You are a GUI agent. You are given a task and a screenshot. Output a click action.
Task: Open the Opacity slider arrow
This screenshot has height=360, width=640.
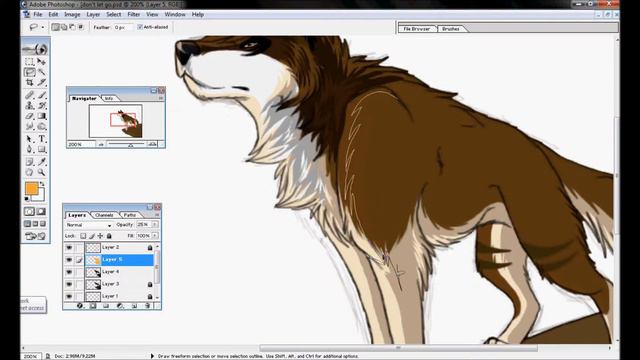[x=155, y=225]
